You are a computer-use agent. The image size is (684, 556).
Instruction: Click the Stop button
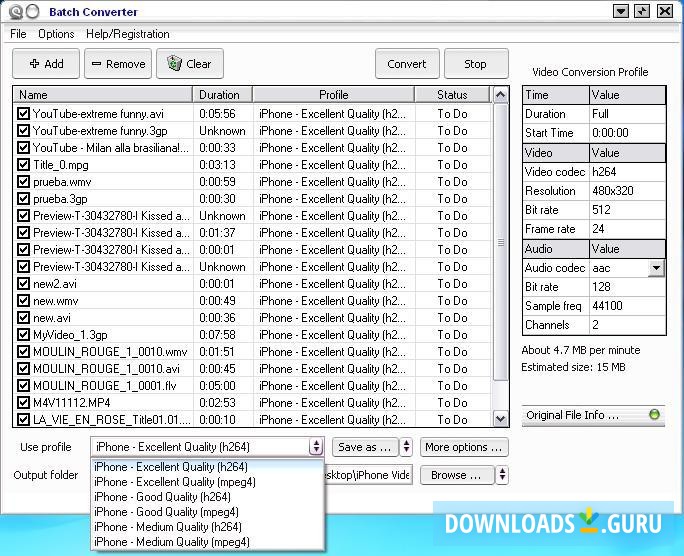(476, 64)
